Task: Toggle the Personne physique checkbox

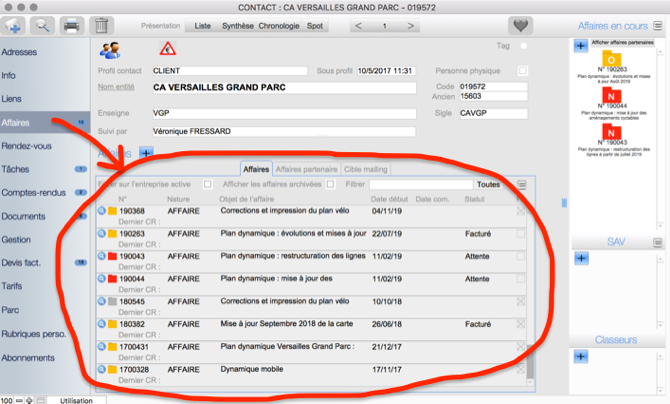Action: click(x=522, y=71)
